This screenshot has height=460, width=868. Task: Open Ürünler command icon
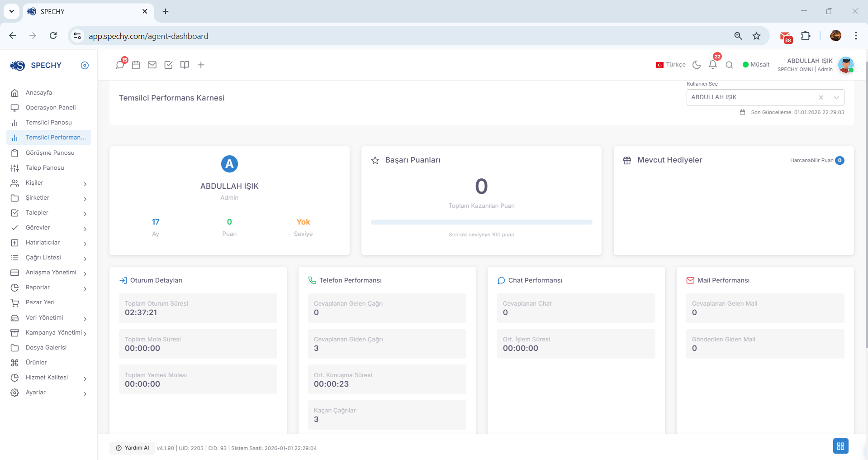(x=14, y=363)
